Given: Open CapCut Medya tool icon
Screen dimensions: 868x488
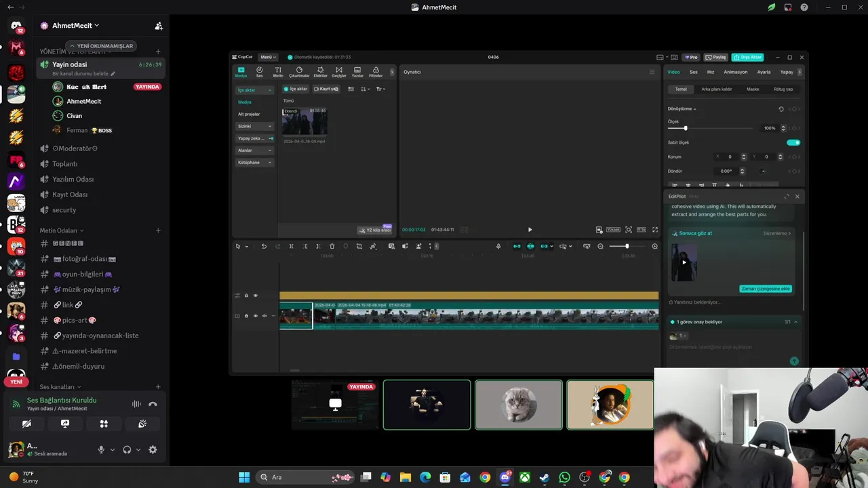Looking at the screenshot, I should [241, 72].
